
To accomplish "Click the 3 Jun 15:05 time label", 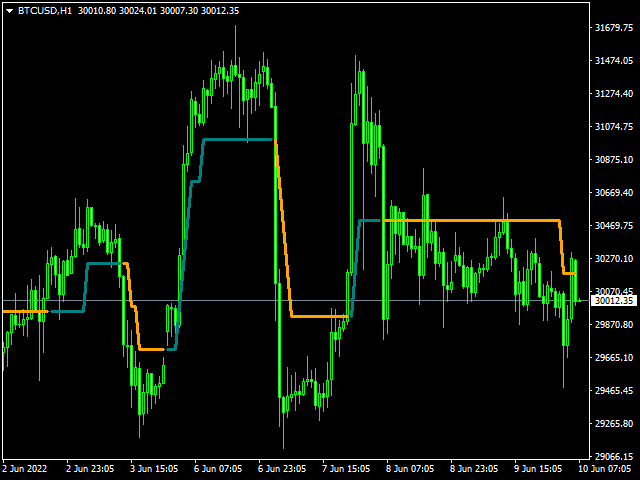I will pos(154,469).
